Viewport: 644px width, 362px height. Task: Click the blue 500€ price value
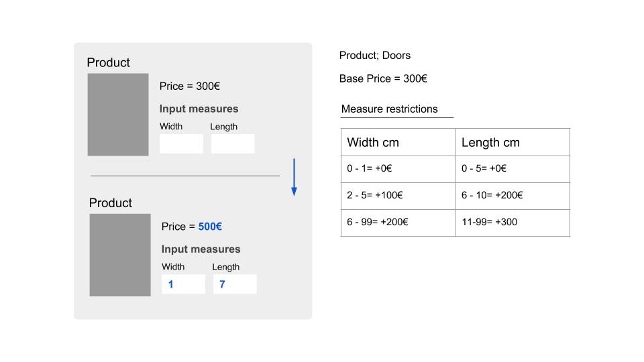click(210, 227)
